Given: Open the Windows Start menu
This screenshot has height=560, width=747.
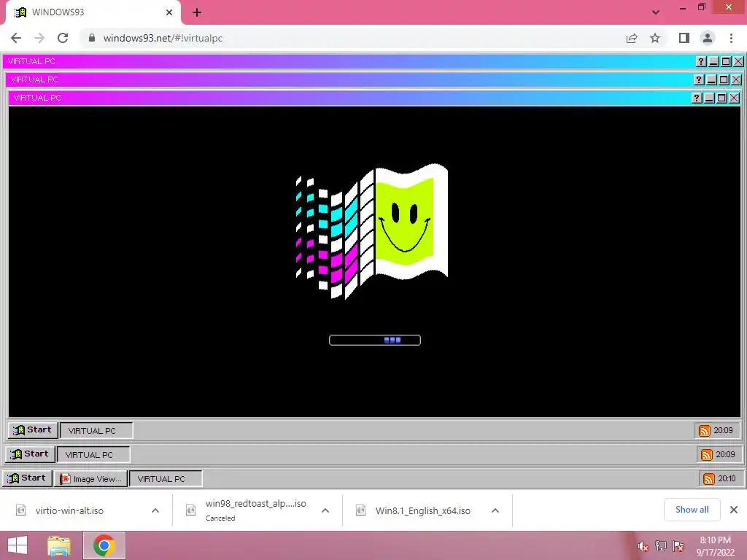Looking at the screenshot, I should tap(18, 545).
